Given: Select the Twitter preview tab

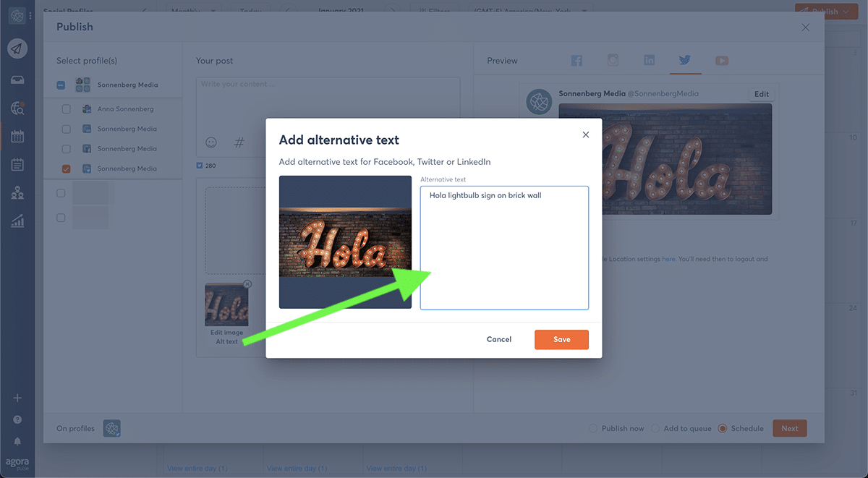Looking at the screenshot, I should click(x=685, y=61).
